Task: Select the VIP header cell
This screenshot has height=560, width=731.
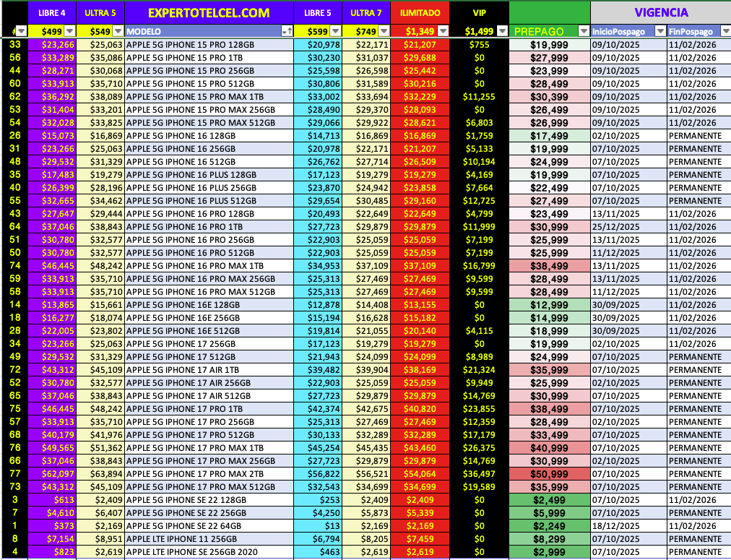Action: (x=479, y=13)
